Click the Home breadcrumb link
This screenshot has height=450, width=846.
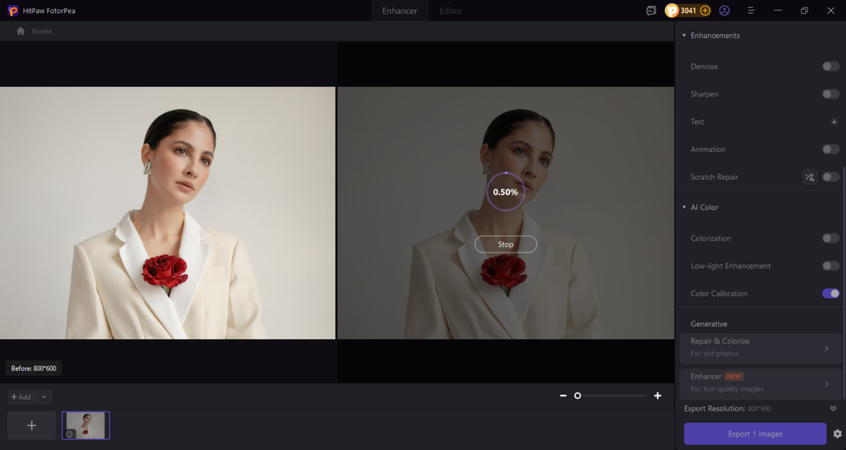(42, 31)
